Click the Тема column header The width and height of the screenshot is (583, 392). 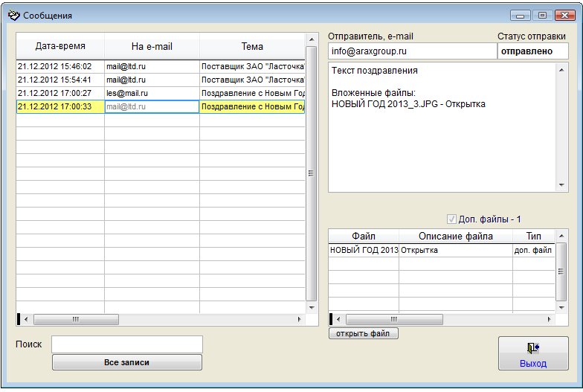click(x=252, y=46)
